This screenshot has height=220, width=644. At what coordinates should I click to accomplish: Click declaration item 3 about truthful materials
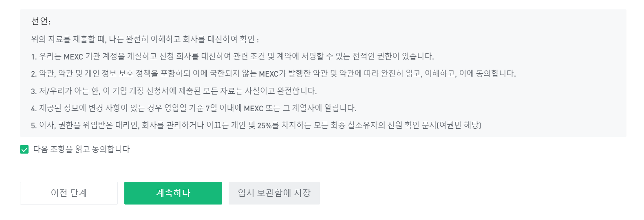(x=174, y=91)
